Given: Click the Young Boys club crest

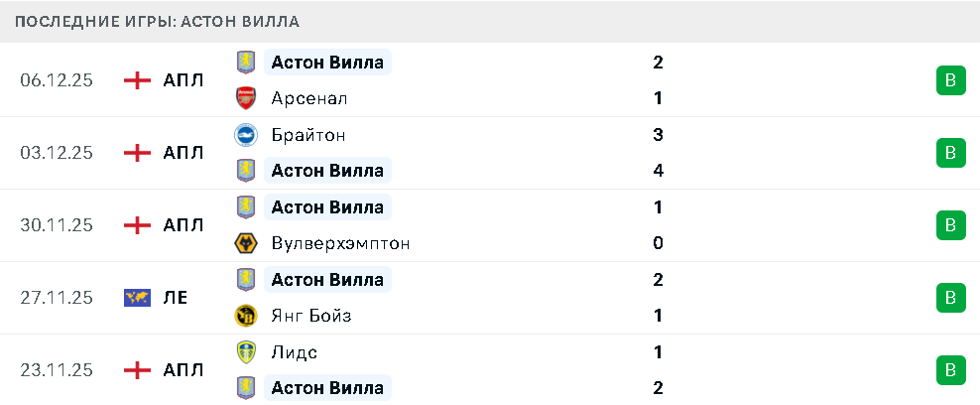Looking at the screenshot, I should coord(245,316).
